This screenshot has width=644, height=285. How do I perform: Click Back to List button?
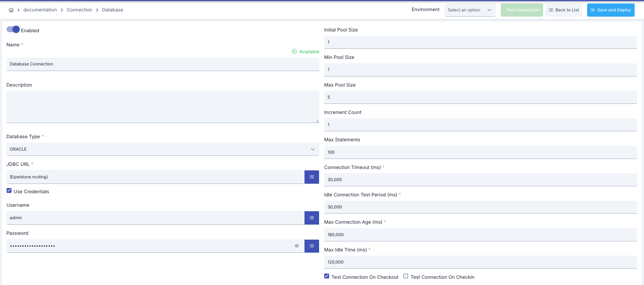click(564, 10)
